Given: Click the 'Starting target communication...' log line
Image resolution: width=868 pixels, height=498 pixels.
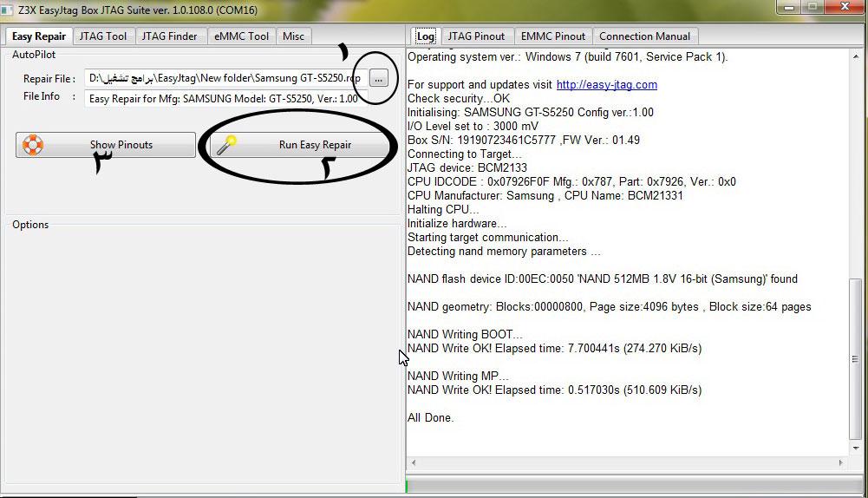Looking at the screenshot, I should (x=487, y=238).
